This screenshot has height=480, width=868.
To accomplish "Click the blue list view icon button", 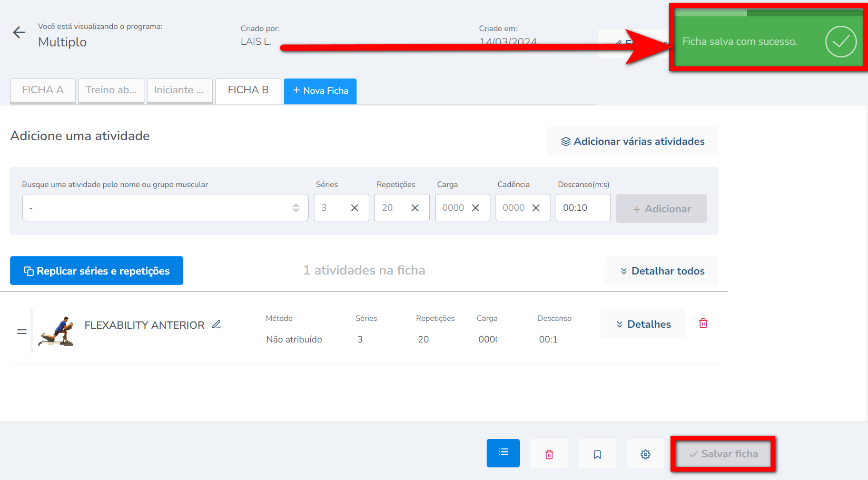I will (503, 453).
